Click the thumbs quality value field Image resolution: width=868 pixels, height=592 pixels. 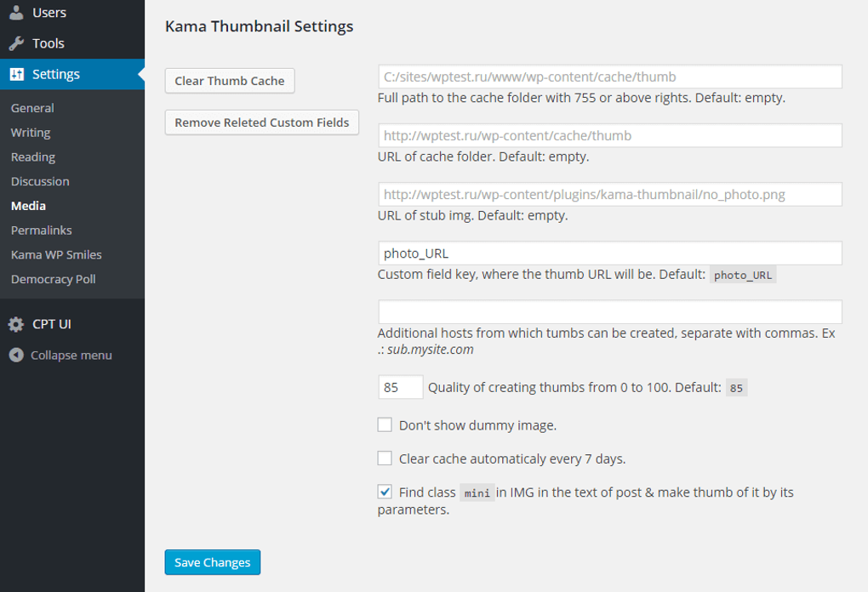click(399, 386)
